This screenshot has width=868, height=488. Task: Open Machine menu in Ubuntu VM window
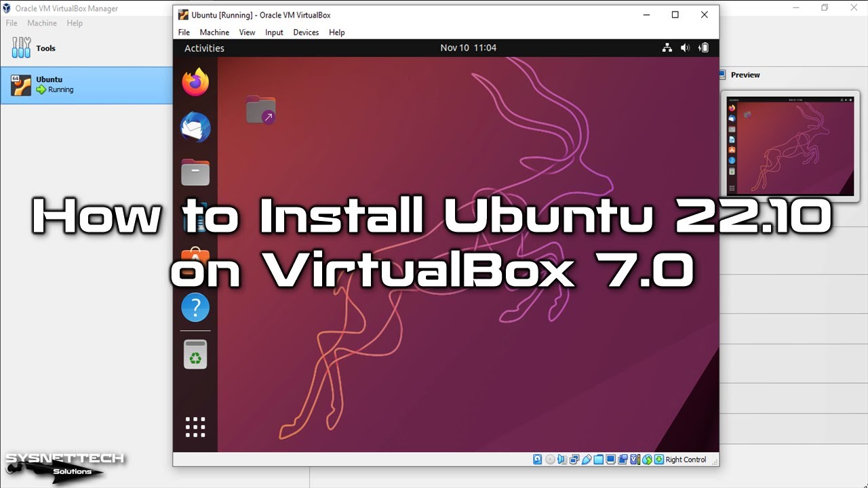(x=214, y=32)
